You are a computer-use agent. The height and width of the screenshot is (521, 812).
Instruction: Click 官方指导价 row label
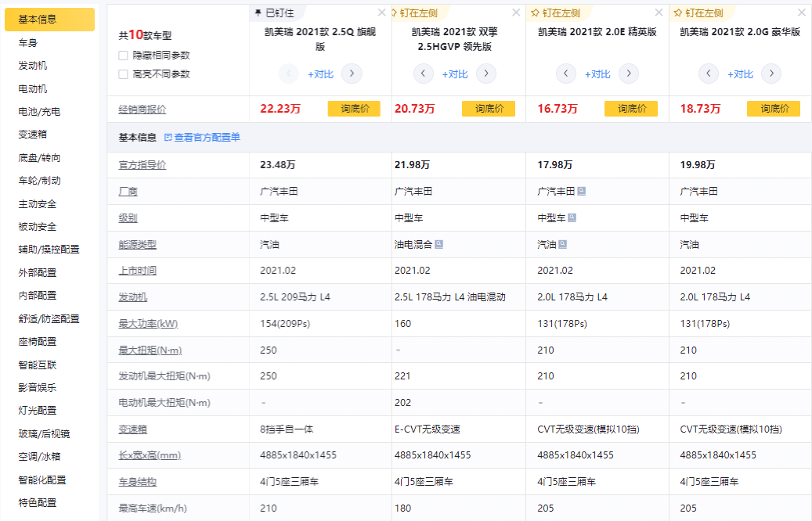point(143,164)
